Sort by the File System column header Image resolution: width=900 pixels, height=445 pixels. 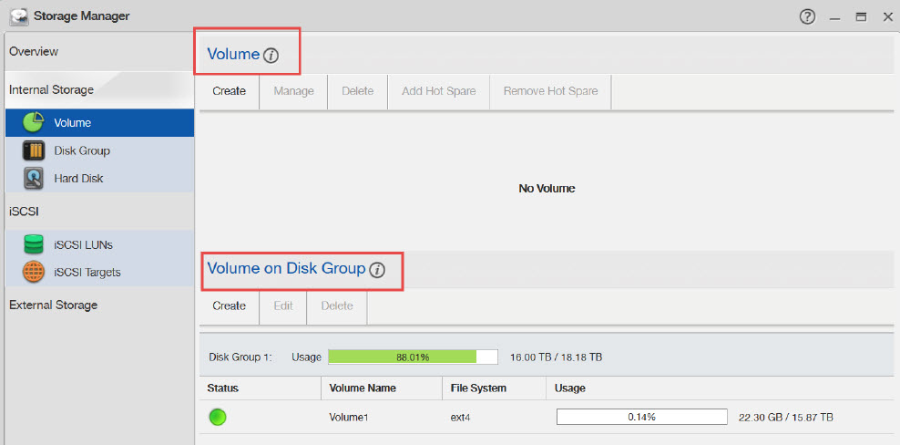click(478, 388)
